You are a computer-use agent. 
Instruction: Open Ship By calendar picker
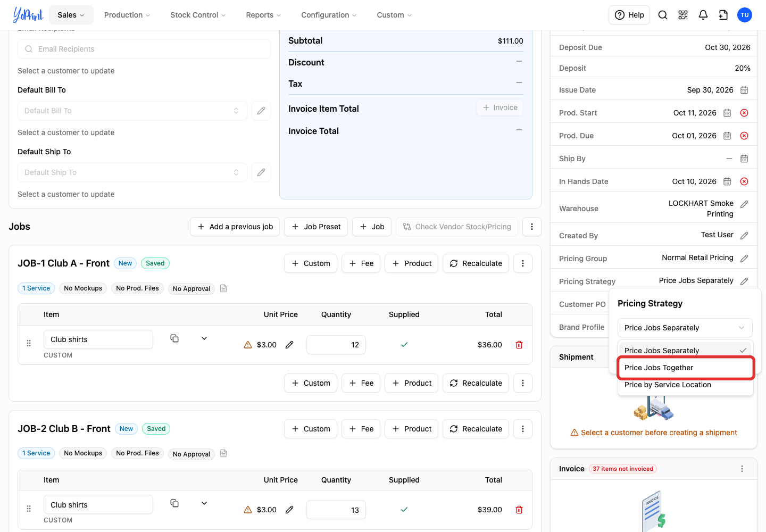click(x=744, y=159)
